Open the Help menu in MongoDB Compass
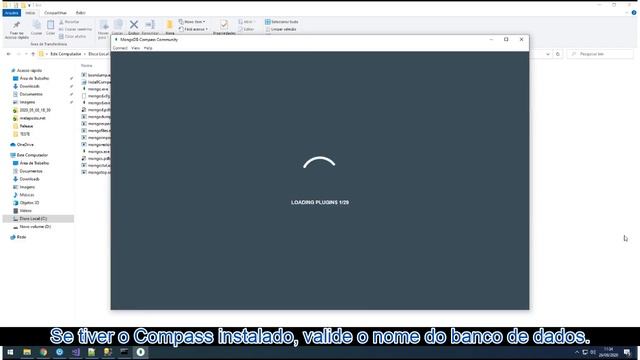The image size is (640, 360). 148,48
